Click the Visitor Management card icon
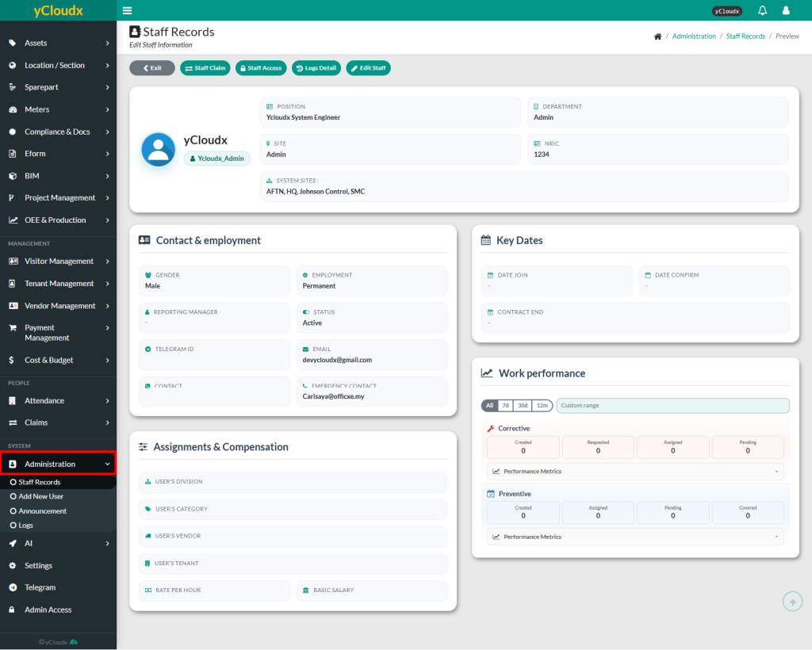Screen dimensions: 812x650 [x=13, y=262]
